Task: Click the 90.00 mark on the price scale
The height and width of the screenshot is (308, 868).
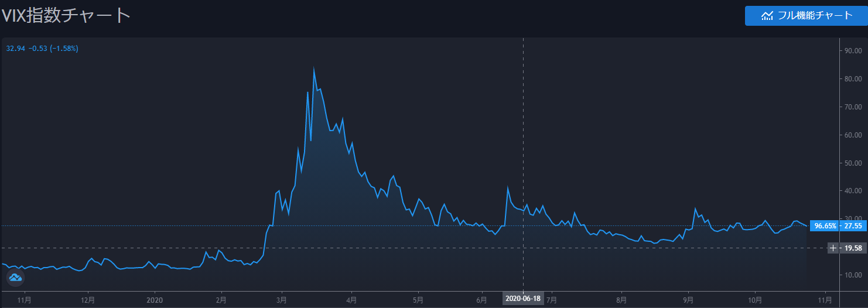Action: [x=852, y=51]
